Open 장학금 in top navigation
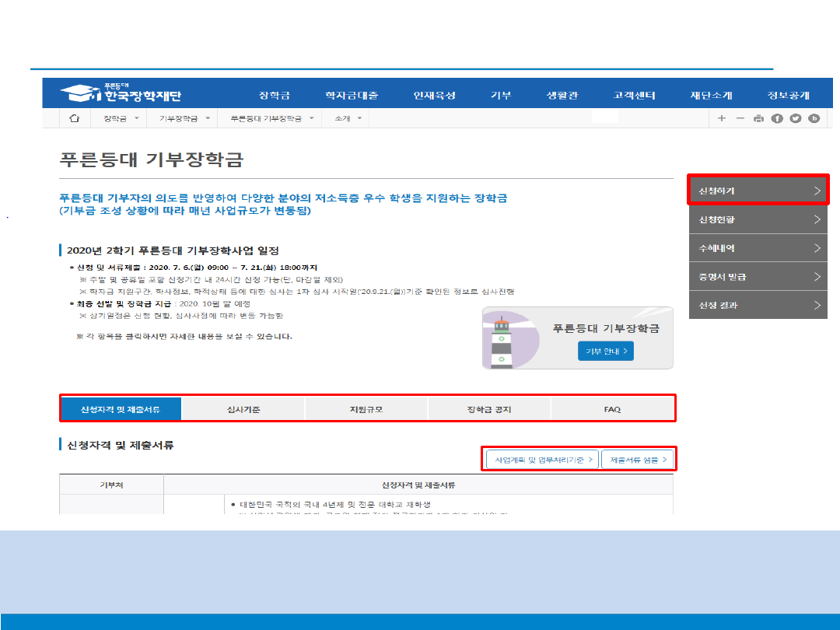 [275, 96]
